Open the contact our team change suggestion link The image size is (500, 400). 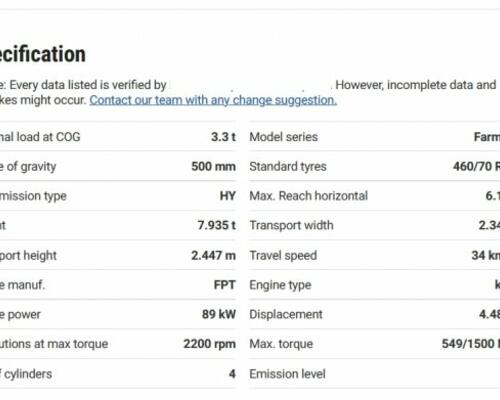point(213,100)
